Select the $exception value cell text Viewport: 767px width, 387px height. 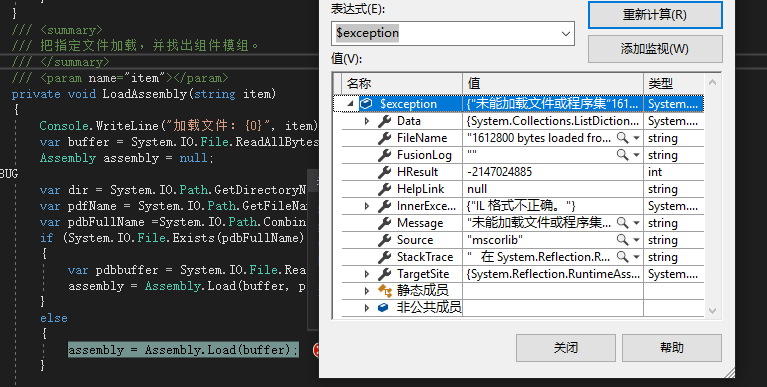(552, 104)
